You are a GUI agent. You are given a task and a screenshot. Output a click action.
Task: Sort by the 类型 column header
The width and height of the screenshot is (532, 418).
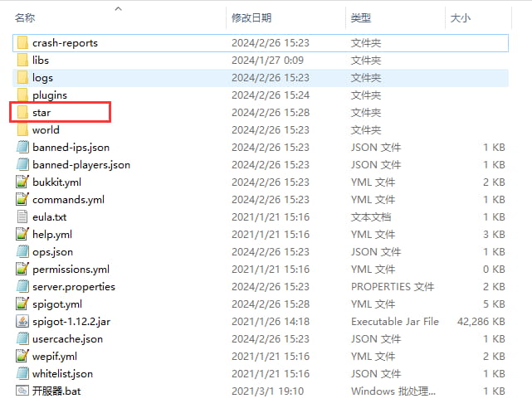361,17
